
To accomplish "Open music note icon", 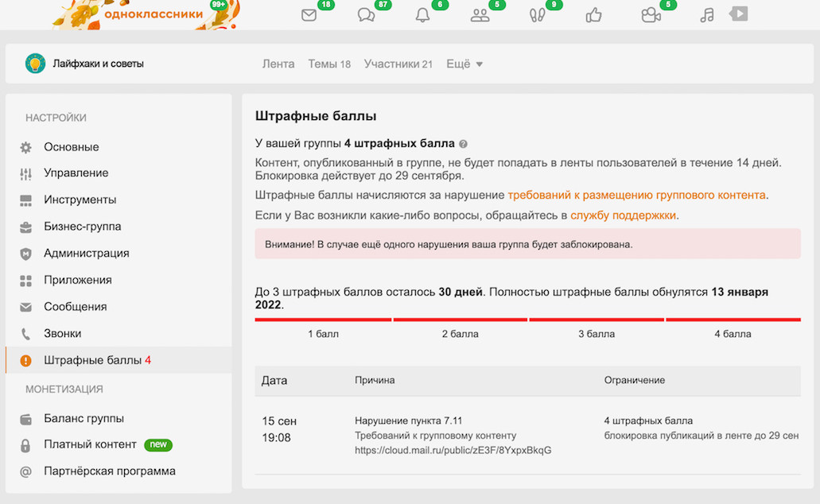I will tap(706, 15).
